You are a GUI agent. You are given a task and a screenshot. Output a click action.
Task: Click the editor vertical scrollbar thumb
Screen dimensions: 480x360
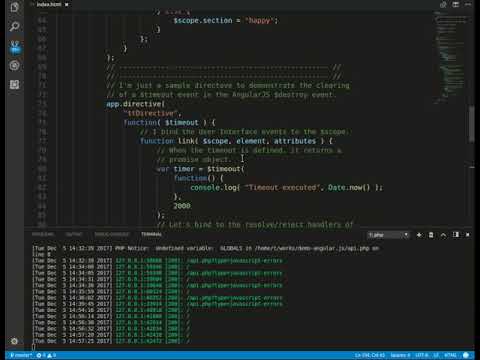point(471,124)
